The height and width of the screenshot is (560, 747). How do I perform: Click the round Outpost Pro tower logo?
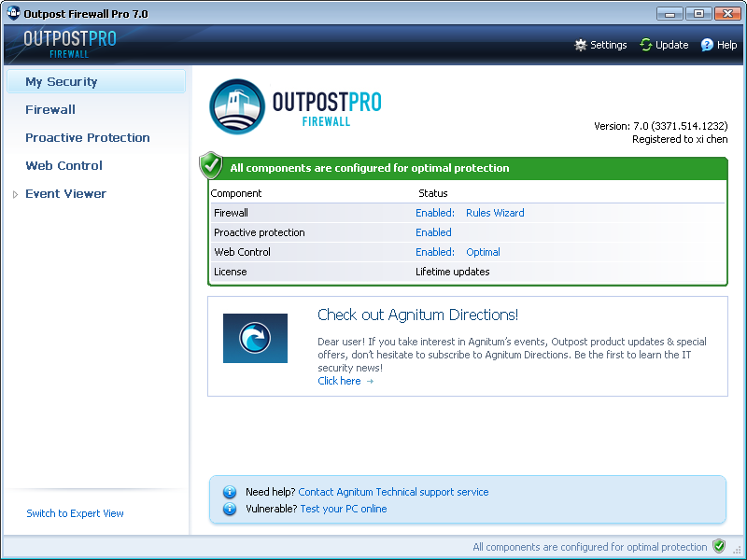click(237, 106)
